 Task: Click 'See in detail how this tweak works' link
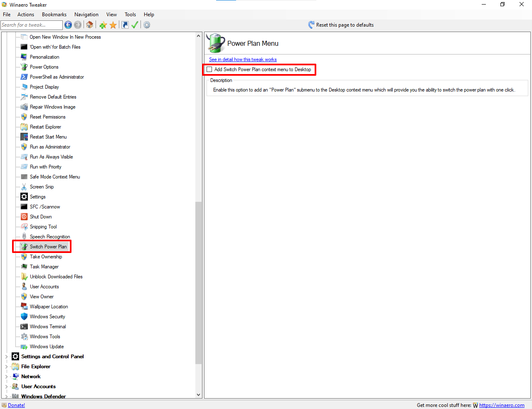(243, 59)
